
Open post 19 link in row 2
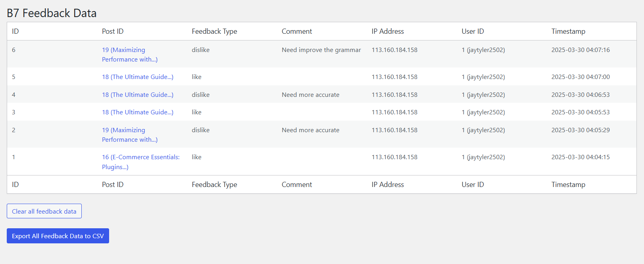tap(130, 135)
